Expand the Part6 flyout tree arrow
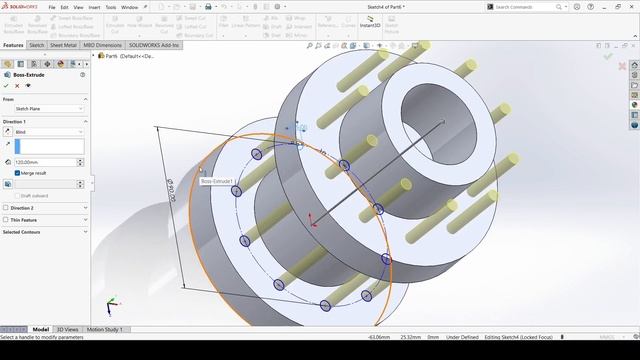This screenshot has width=640, height=360. click(93, 56)
